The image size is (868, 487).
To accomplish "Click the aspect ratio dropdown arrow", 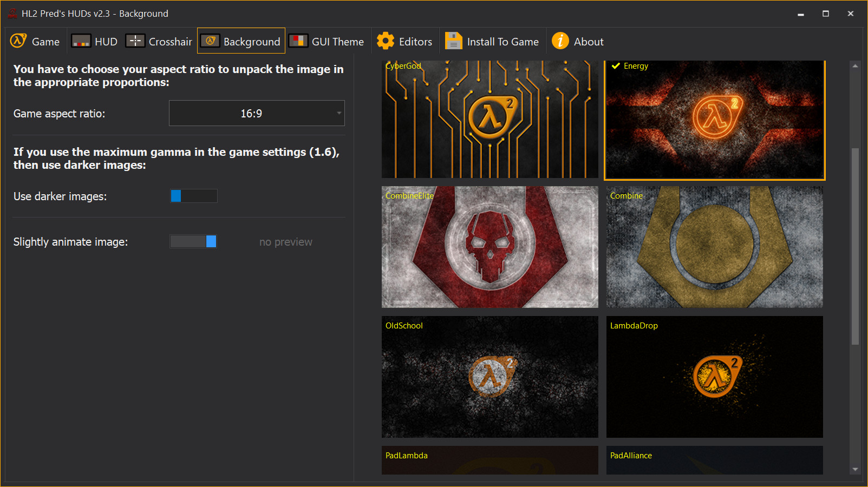I will coord(338,113).
